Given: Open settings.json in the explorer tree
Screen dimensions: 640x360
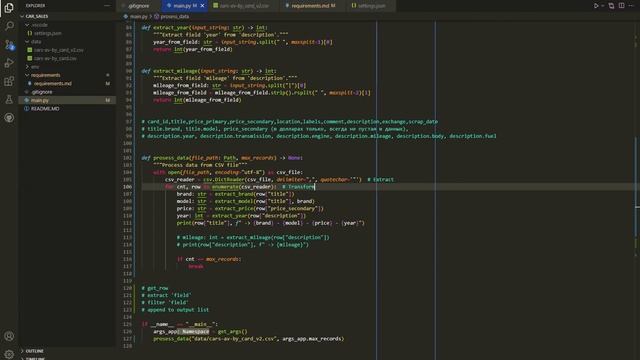Looking at the screenshot, I should click(x=48, y=33).
